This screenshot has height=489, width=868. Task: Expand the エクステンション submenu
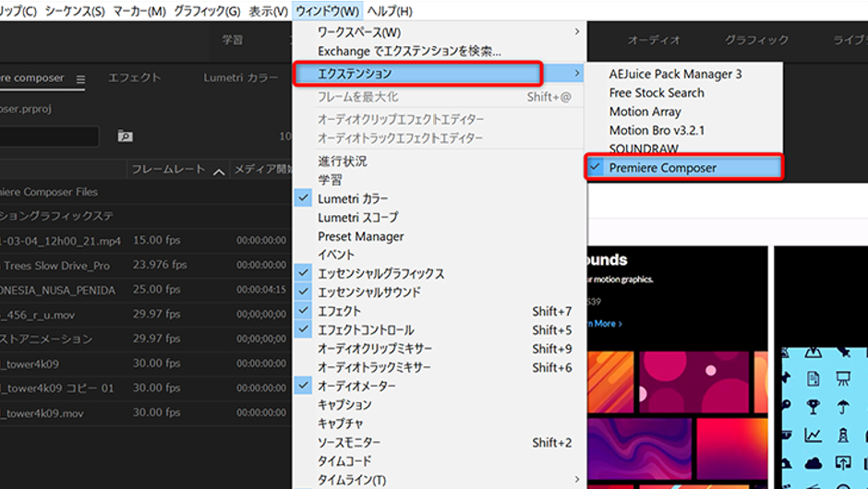pos(439,73)
